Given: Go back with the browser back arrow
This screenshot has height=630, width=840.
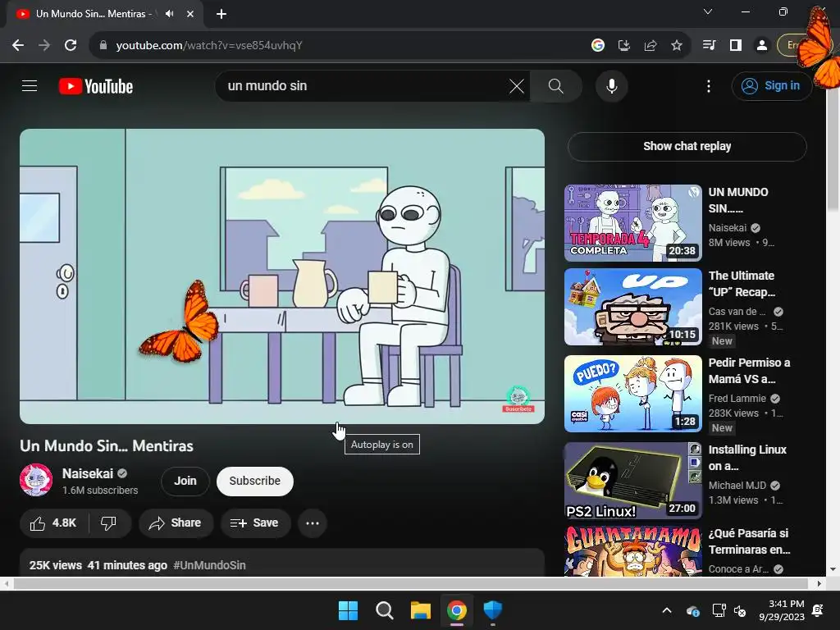Looking at the screenshot, I should pos(18,46).
